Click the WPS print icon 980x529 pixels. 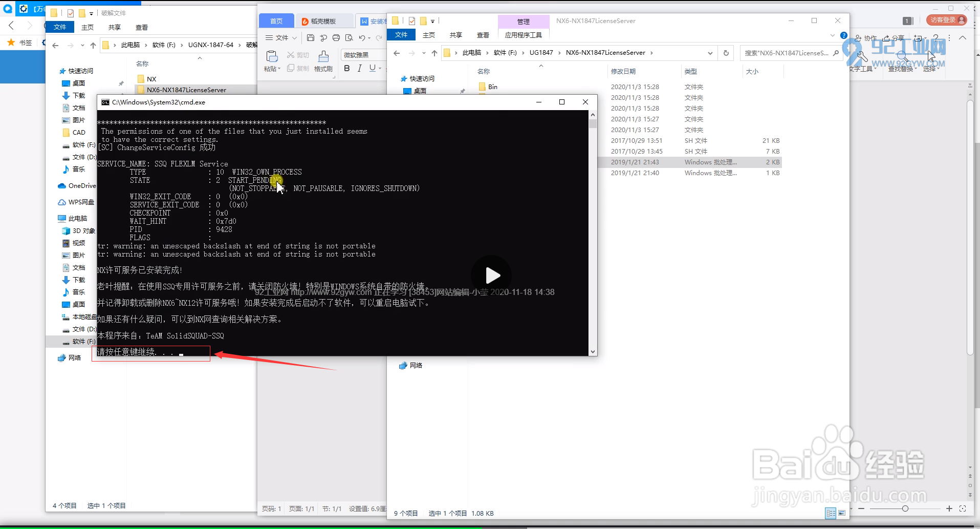pos(336,38)
